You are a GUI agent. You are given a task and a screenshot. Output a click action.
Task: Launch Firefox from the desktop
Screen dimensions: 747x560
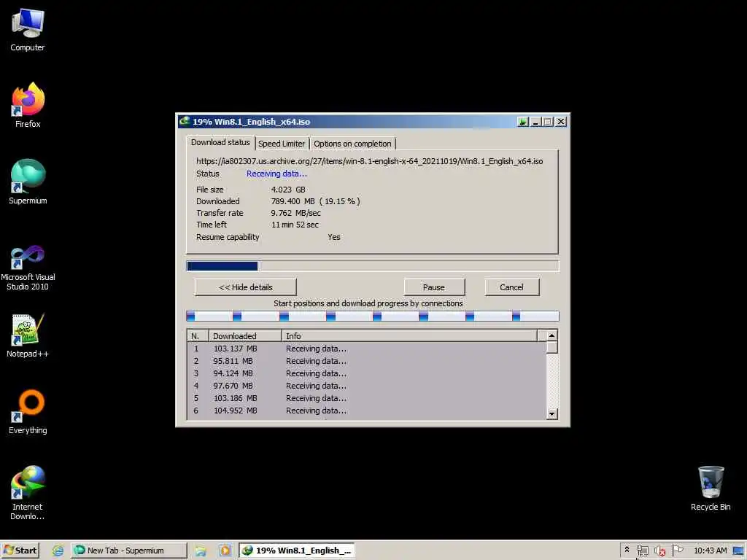point(28,105)
